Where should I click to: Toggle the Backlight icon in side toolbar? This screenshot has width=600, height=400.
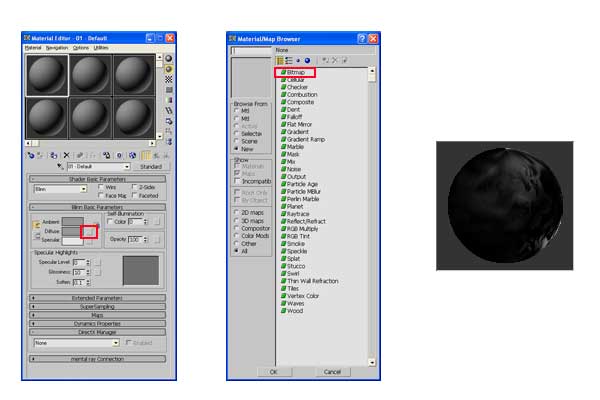(168, 68)
